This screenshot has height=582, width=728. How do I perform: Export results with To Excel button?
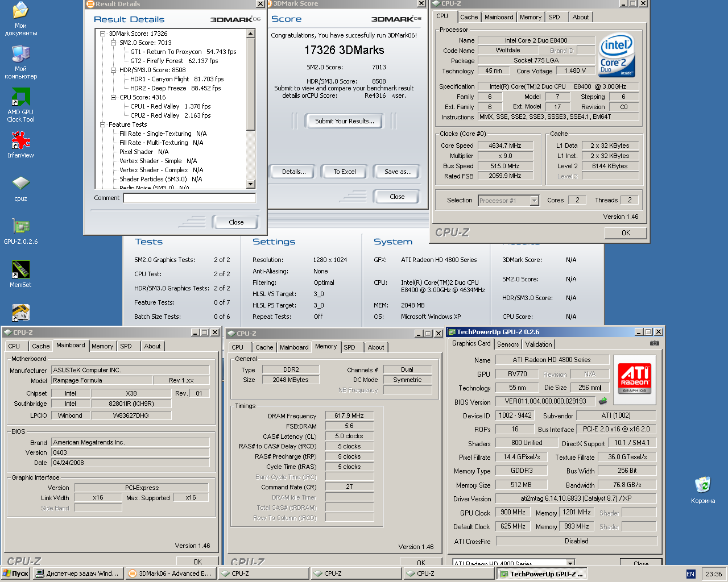[x=345, y=172]
